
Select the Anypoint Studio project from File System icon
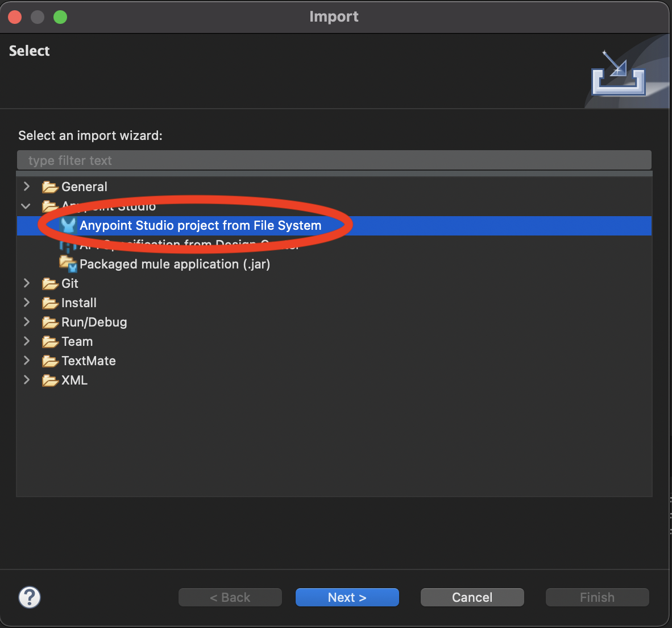tap(68, 225)
